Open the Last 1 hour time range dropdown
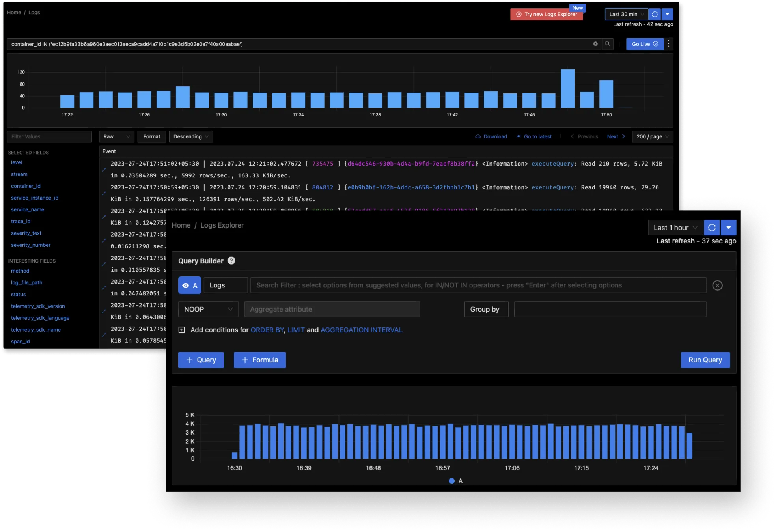Screen dimensions: 776x532 click(x=675, y=228)
